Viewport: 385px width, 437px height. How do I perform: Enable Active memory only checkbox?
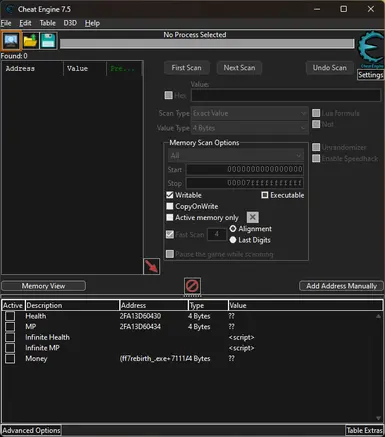pyautogui.click(x=170, y=217)
